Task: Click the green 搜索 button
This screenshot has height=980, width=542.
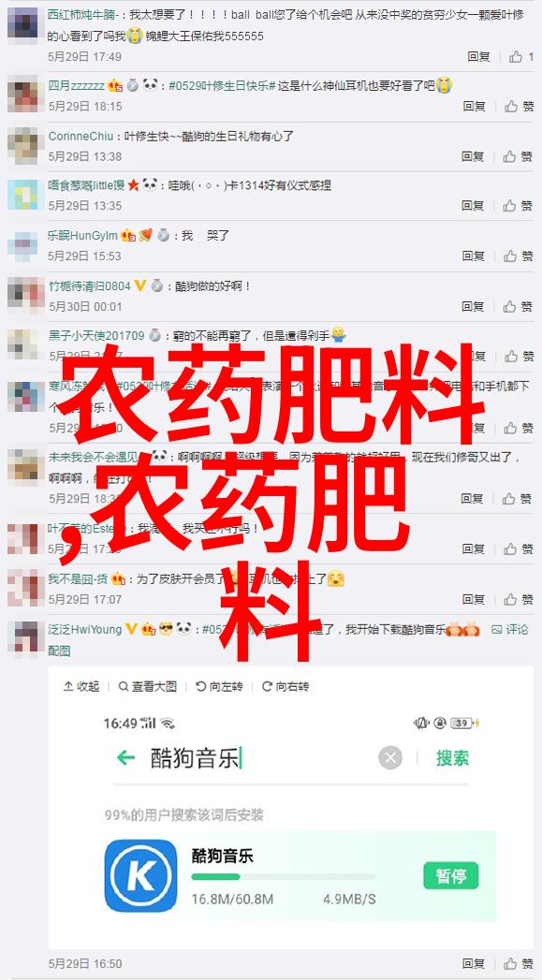Action: click(x=452, y=758)
